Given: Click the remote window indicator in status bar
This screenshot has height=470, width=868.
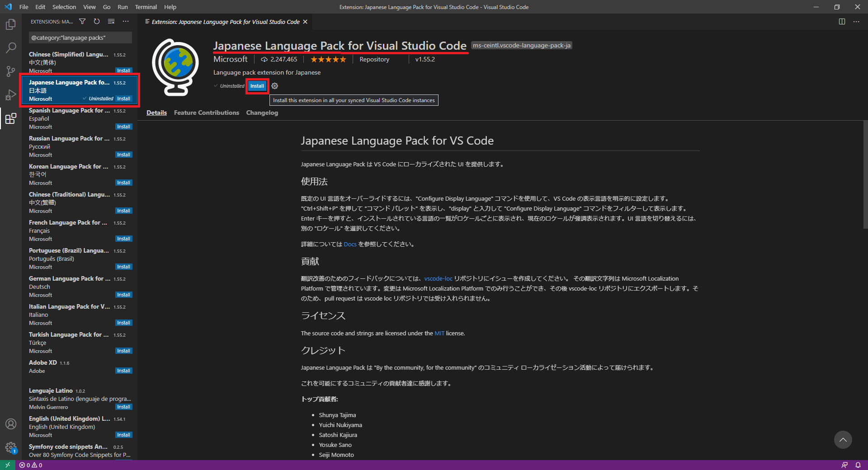Looking at the screenshot, I should click(x=8, y=465).
